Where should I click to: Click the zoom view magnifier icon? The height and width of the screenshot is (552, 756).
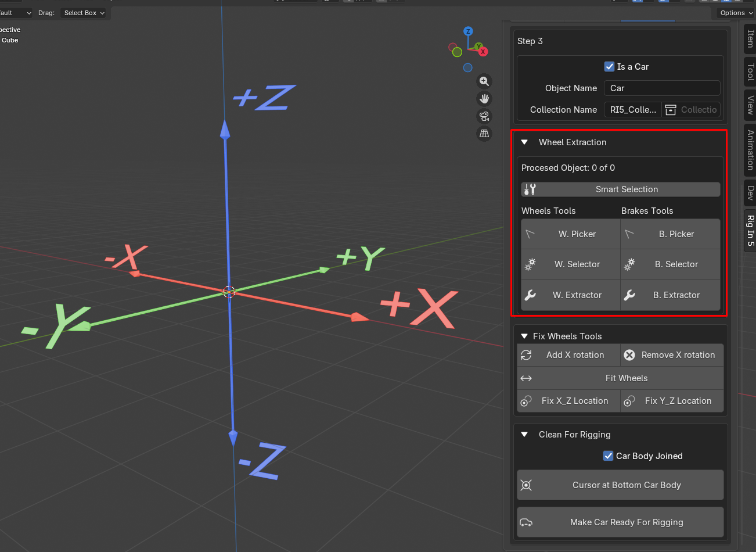click(x=484, y=81)
